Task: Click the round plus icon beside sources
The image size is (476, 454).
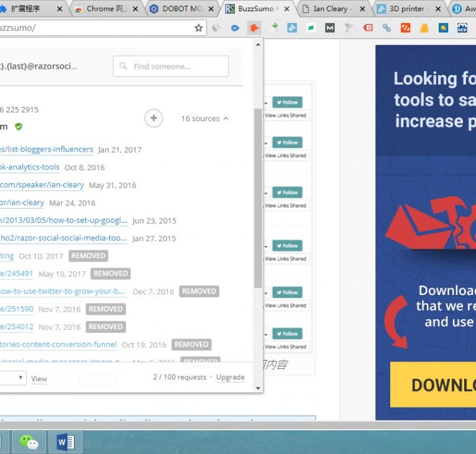Action: [153, 118]
